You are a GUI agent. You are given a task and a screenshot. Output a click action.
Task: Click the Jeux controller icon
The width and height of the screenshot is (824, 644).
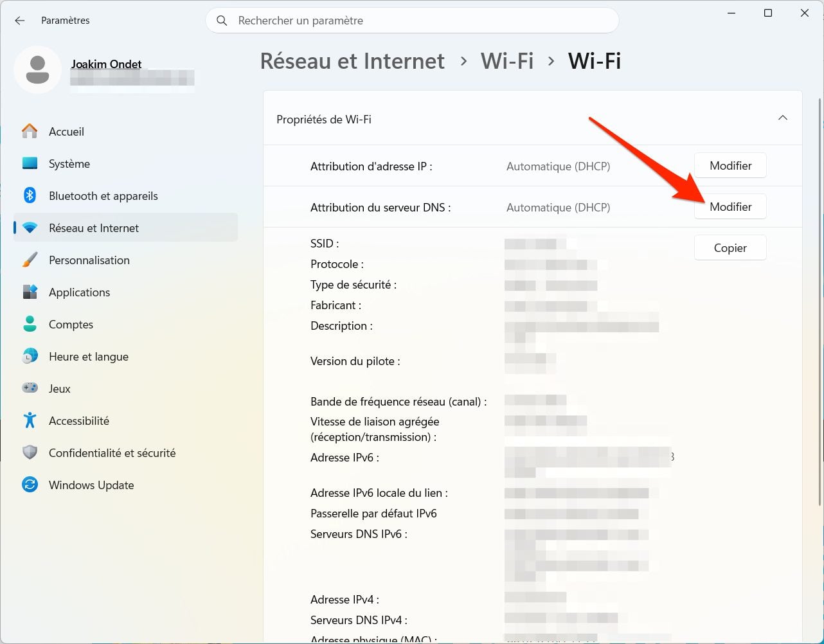[x=30, y=388]
